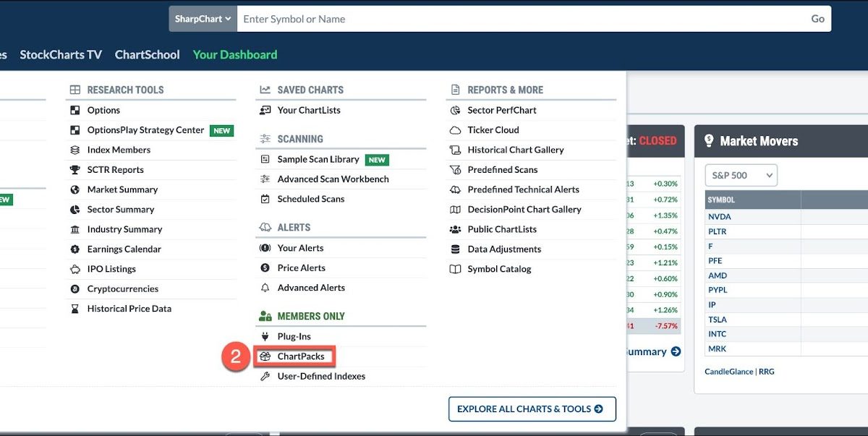Click the Price Alerts dollar icon

pos(265,268)
